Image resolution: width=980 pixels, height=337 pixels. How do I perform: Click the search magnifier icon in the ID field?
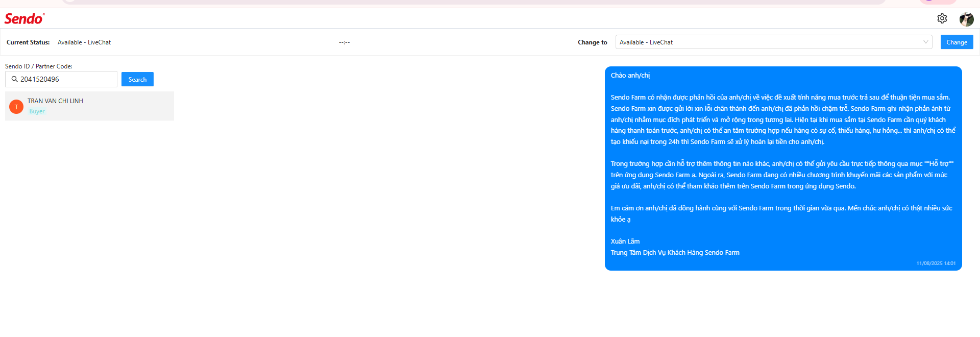[x=15, y=79]
